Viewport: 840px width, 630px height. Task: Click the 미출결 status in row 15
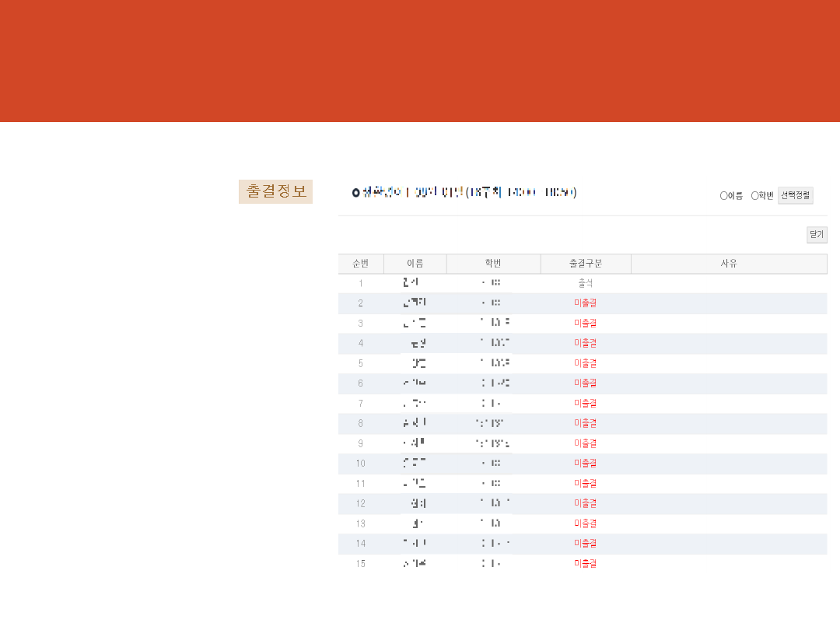(x=585, y=563)
